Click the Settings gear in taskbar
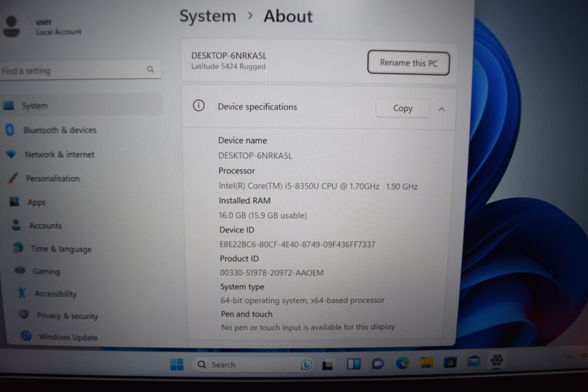 click(x=496, y=360)
